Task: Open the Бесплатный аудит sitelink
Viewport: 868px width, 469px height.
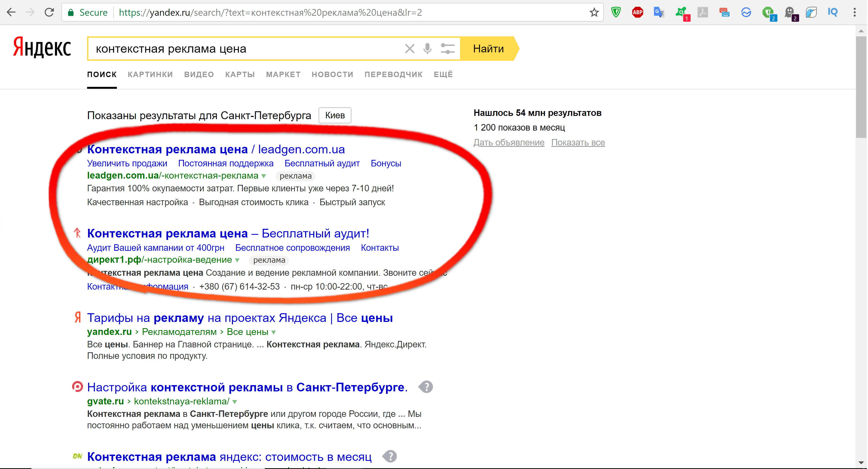Action: (322, 164)
